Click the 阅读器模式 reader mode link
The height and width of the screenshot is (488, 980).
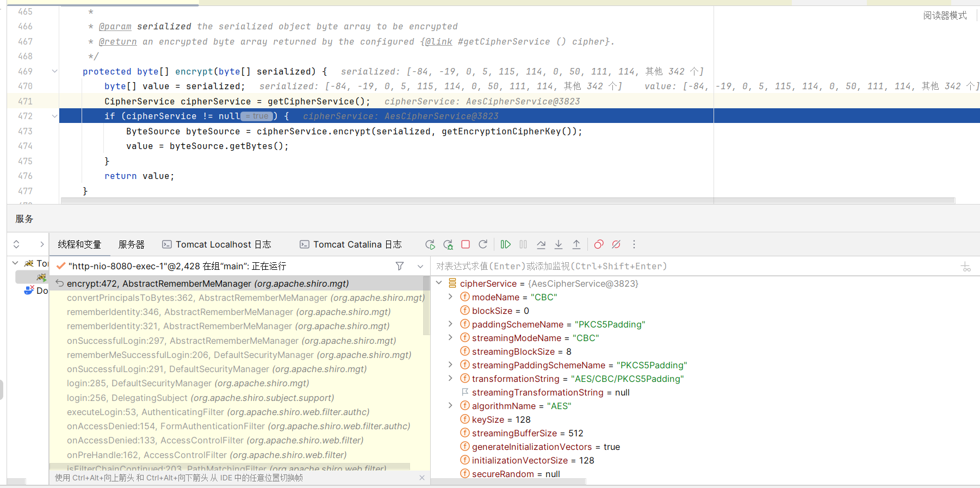[x=945, y=15]
